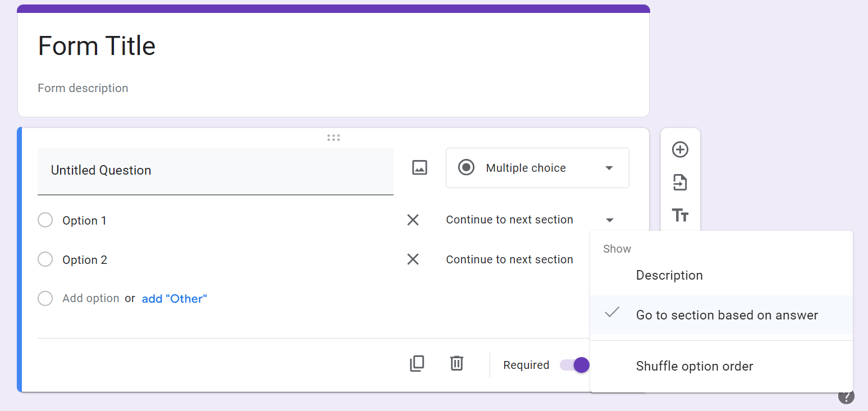
Task: Edit the Option 1 text
Action: pos(84,221)
